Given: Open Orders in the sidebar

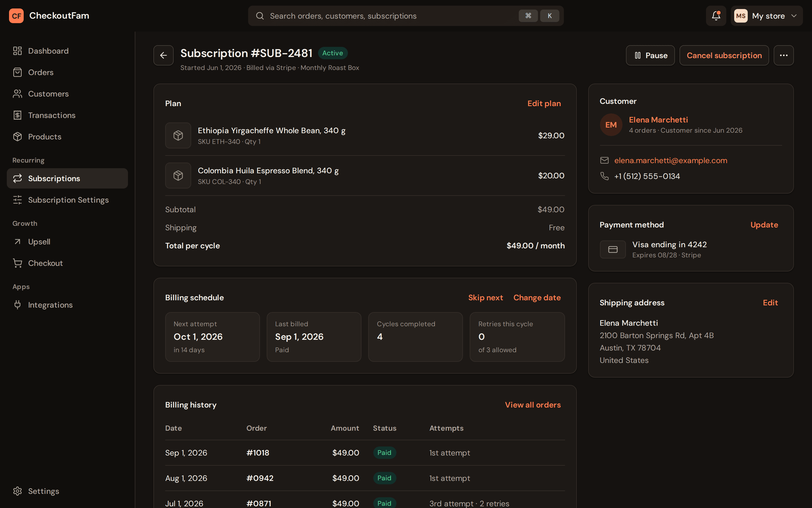Looking at the screenshot, I should point(67,72).
